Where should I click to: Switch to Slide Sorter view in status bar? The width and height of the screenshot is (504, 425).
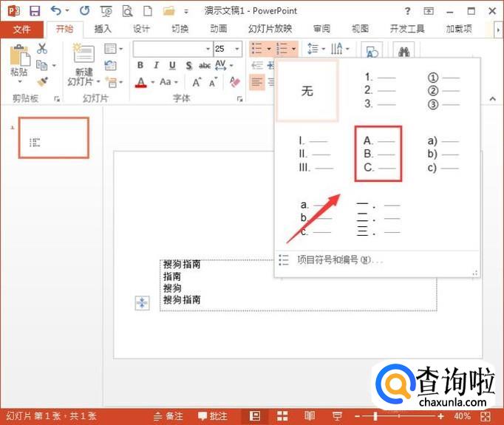point(282,416)
